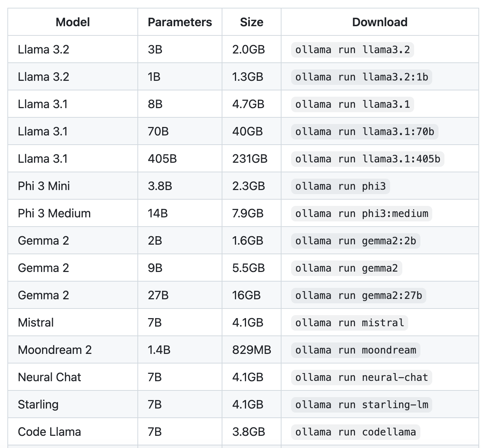Viewport: 481px width, 448px height.
Task: Click the 'ollama run phi3' command
Action: (x=340, y=186)
